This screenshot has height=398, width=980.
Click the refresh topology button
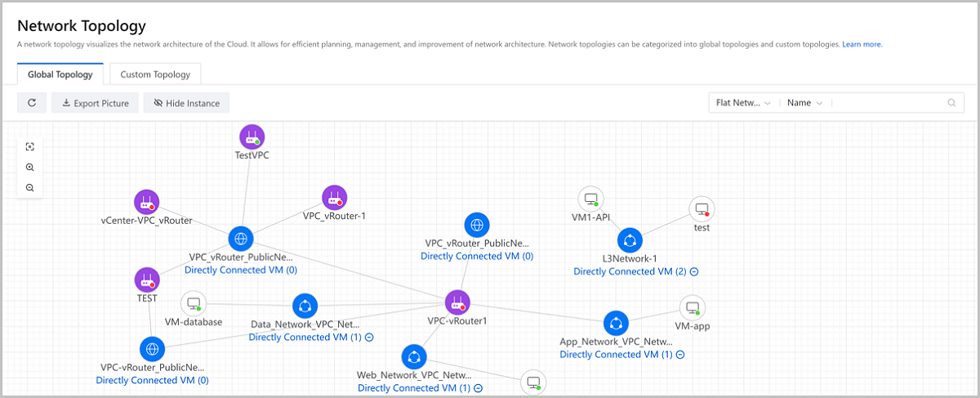(x=32, y=103)
